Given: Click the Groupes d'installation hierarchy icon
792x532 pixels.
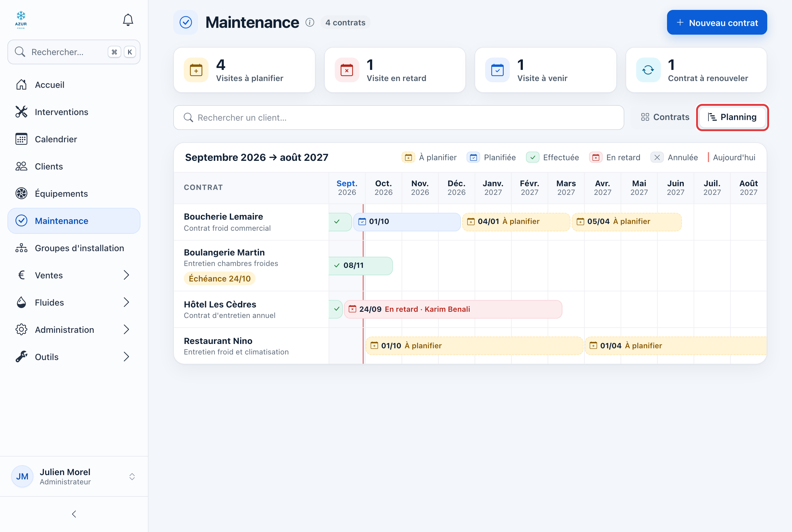Looking at the screenshot, I should (21, 248).
